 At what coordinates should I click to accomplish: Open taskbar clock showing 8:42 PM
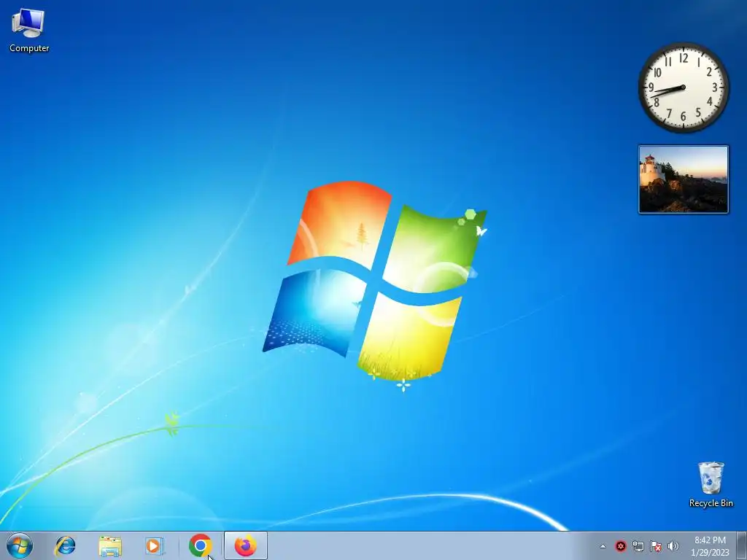coord(710,545)
